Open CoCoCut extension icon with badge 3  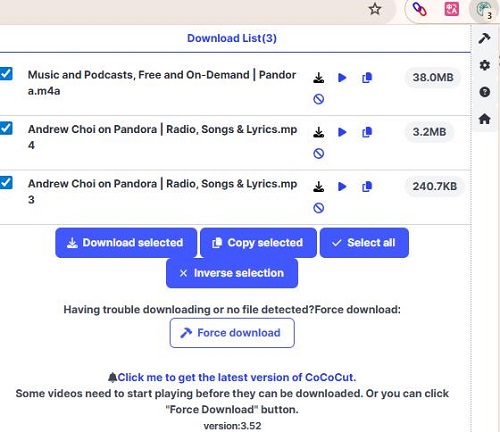(x=483, y=10)
